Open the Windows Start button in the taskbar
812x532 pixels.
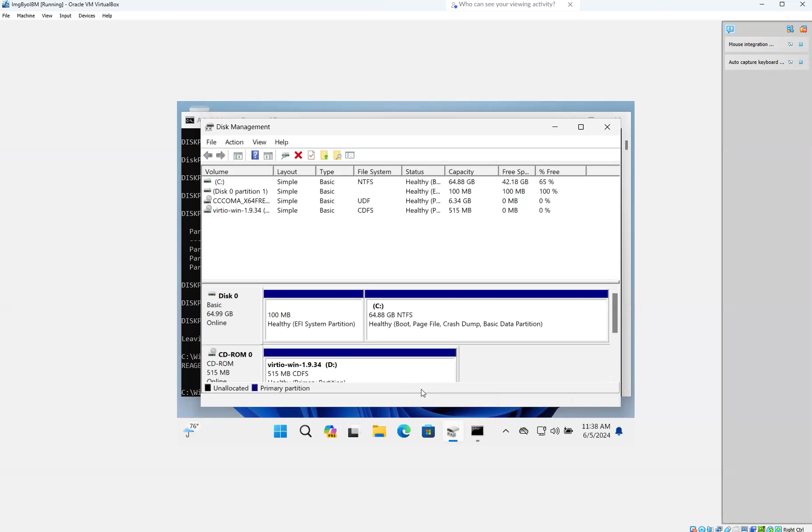click(x=280, y=431)
